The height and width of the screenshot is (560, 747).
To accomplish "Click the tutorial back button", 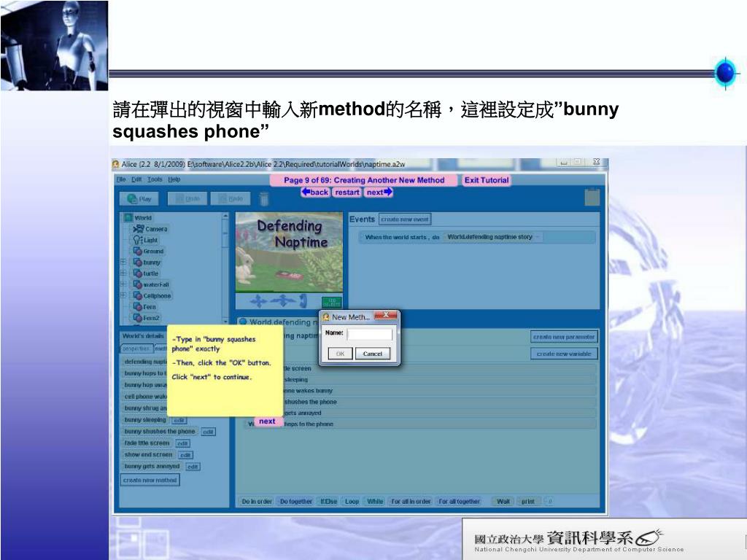I will point(315,192).
